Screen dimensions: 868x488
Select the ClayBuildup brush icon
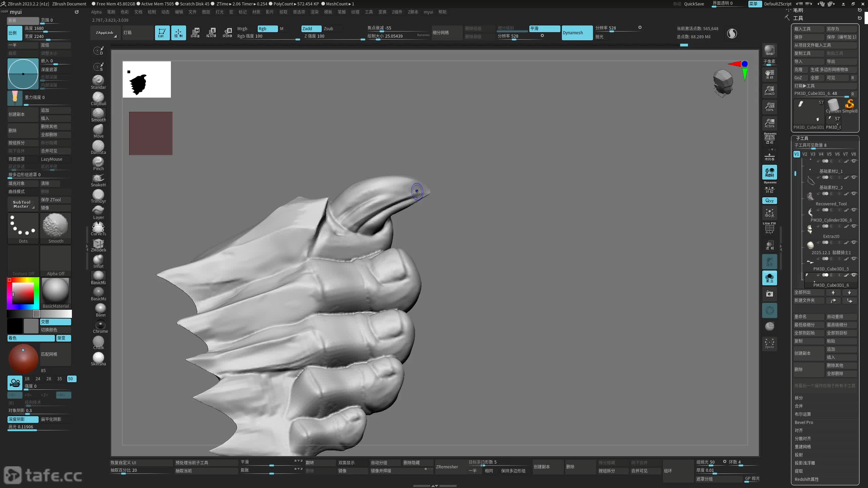click(98, 98)
